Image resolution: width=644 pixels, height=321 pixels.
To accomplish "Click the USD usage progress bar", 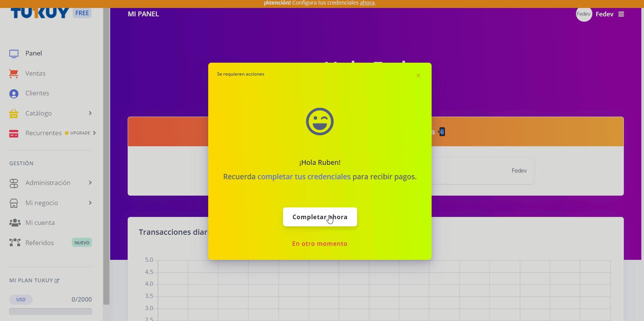I will (x=51, y=312).
